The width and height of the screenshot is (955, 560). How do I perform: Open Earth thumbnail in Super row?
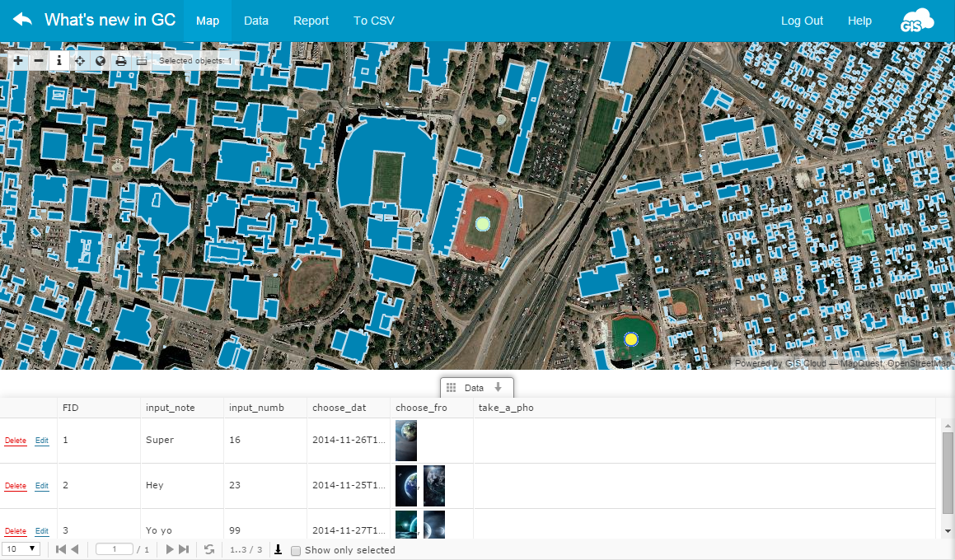point(406,440)
